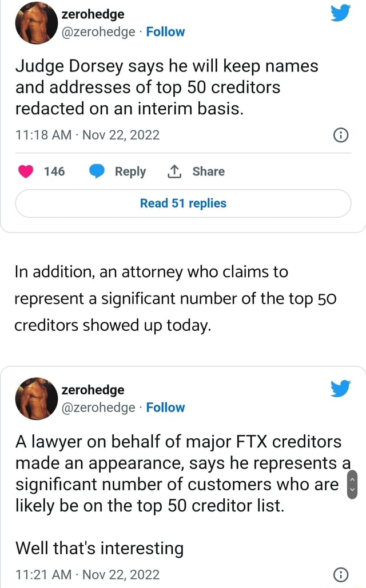
Task: Enable following by tapping Follow on top tweet
Action: coord(165,32)
